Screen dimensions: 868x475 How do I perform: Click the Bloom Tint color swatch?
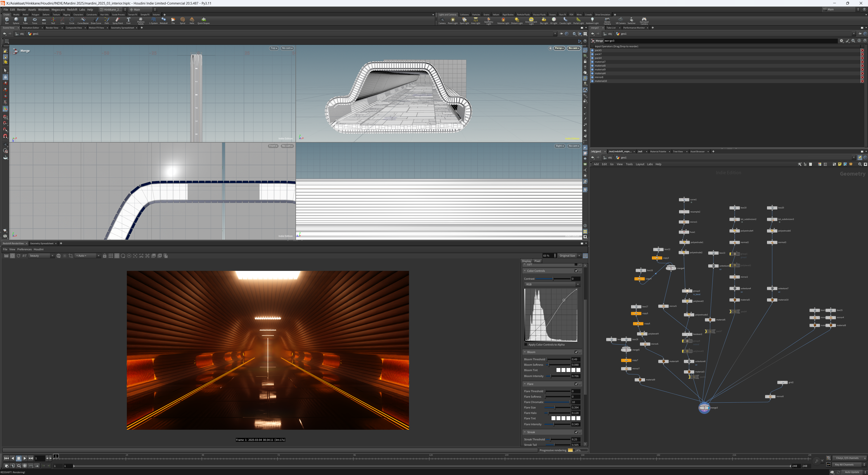(x=568, y=370)
